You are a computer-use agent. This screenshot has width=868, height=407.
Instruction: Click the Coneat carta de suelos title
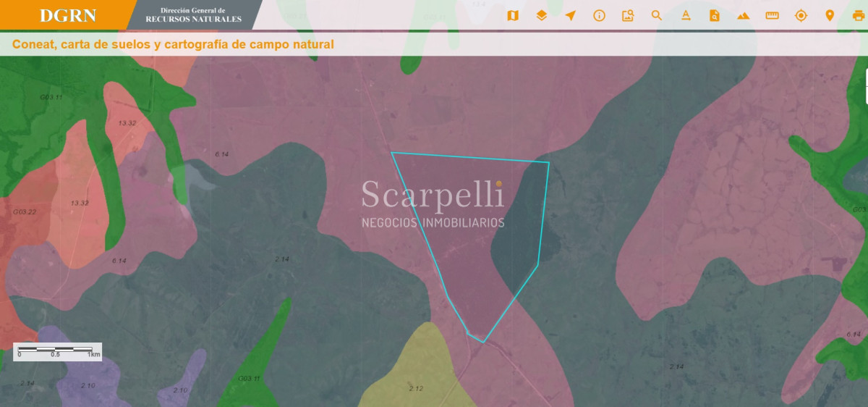point(173,44)
